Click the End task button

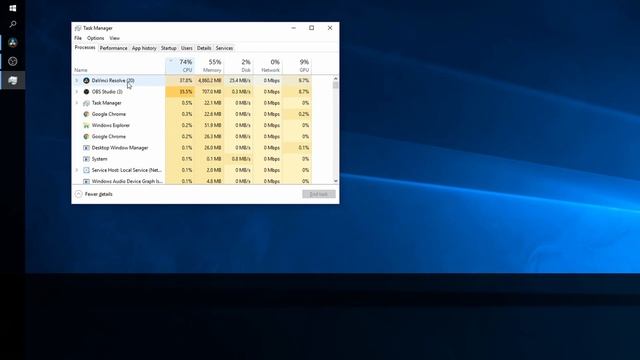[x=319, y=194]
